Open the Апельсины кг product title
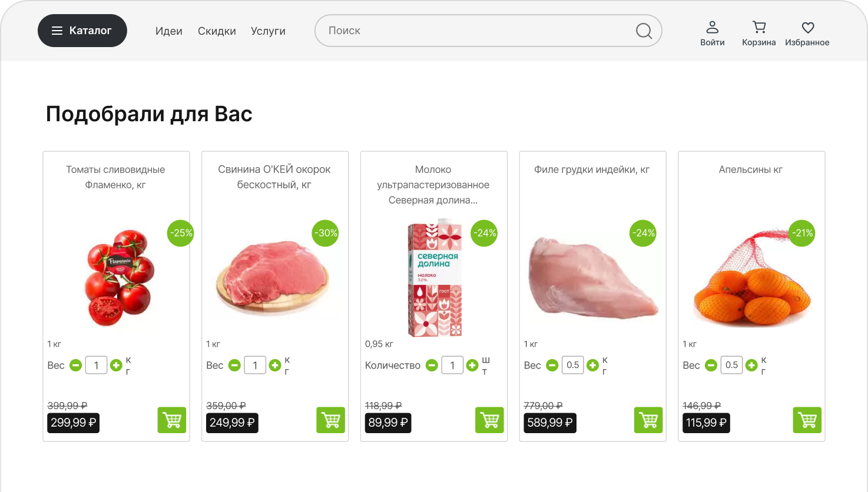868x492 pixels. pyautogui.click(x=751, y=169)
